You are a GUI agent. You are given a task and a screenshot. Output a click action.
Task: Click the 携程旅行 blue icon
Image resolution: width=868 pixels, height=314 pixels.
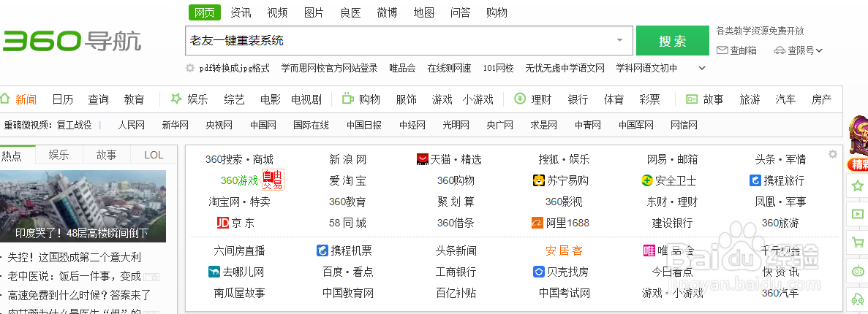[755, 180]
